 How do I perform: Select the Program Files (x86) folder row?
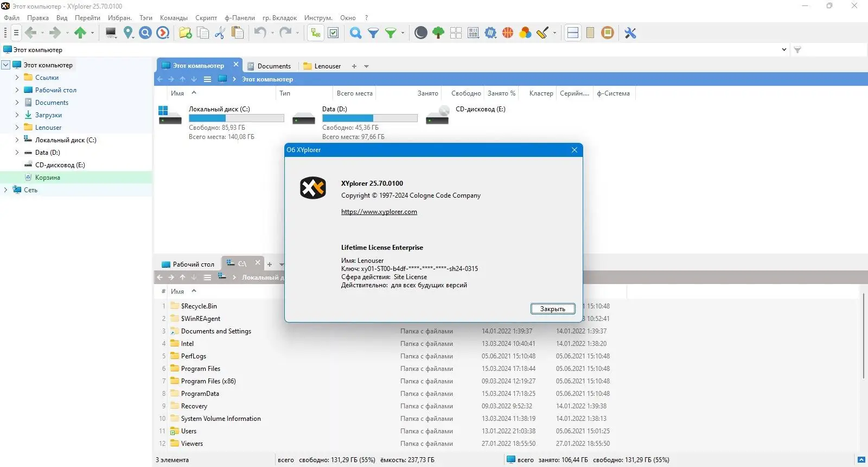208,381
